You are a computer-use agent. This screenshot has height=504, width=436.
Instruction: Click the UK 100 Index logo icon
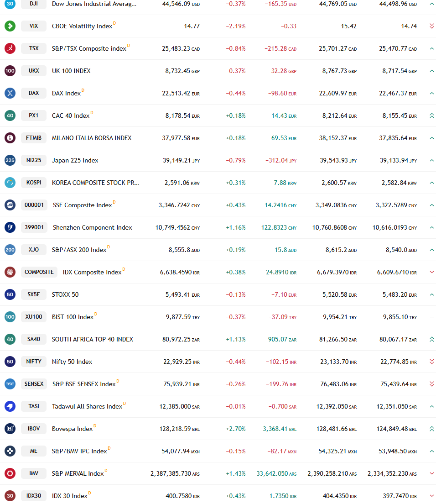coord(10,71)
